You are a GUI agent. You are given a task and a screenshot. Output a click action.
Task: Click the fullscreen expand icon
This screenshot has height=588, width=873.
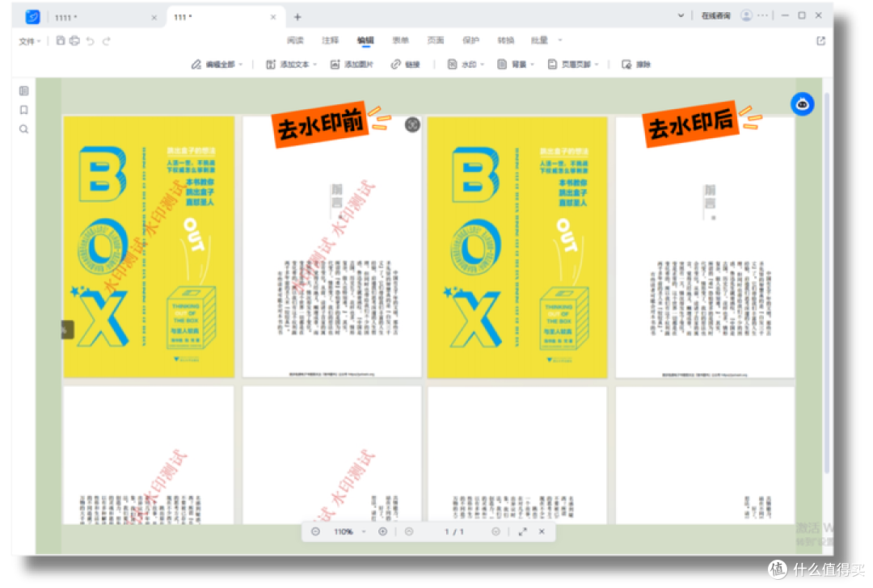[x=523, y=531]
